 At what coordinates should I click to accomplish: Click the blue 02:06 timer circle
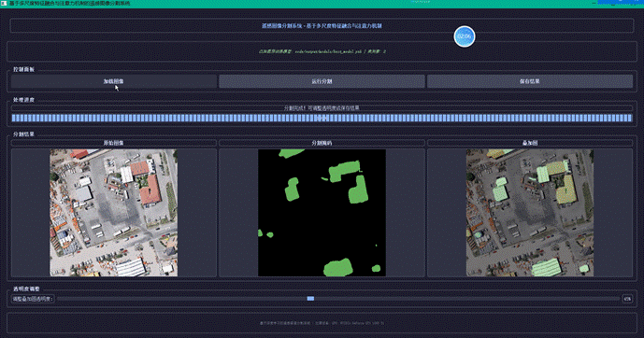pos(465,36)
